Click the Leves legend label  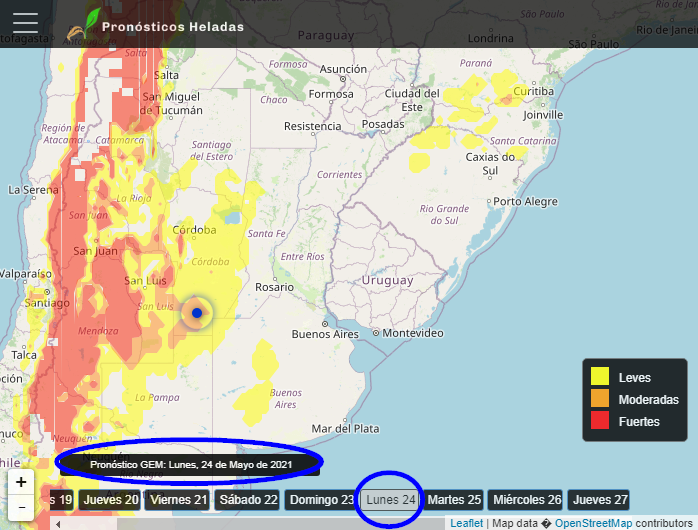click(634, 378)
